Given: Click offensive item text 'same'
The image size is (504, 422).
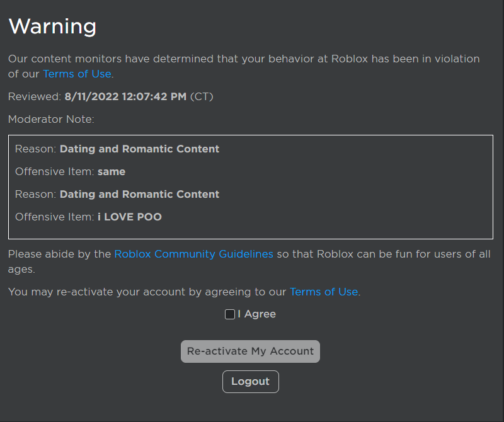Looking at the screenshot, I should 112,171.
